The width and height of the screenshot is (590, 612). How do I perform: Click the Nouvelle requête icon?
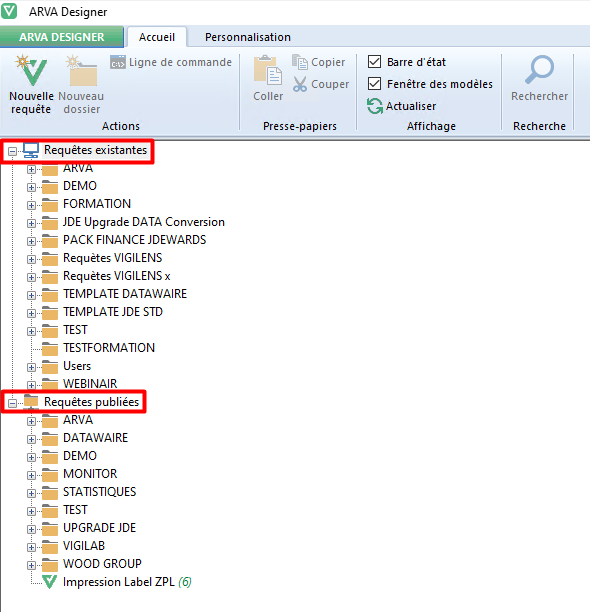[x=30, y=70]
